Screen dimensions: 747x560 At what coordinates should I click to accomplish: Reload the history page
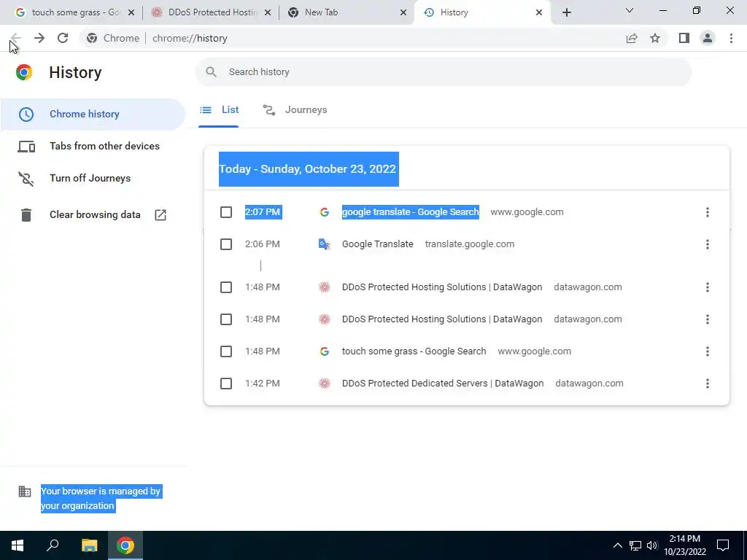[63, 38]
